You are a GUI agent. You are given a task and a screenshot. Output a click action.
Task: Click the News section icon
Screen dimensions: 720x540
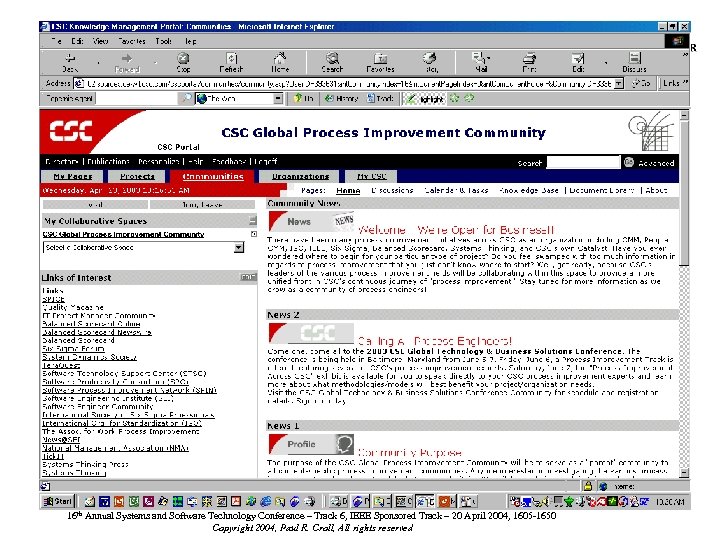(x=312, y=221)
